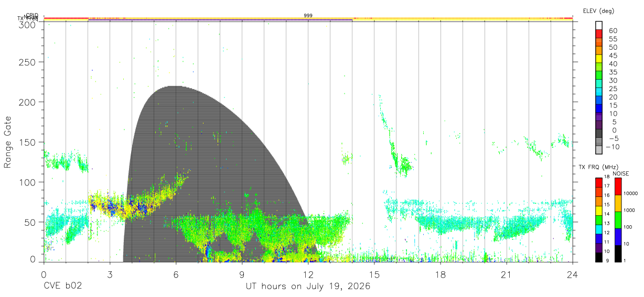Click x-axis tick label '3'
Image resolution: width=644 pixels, height=297 pixels.
pos(110,275)
